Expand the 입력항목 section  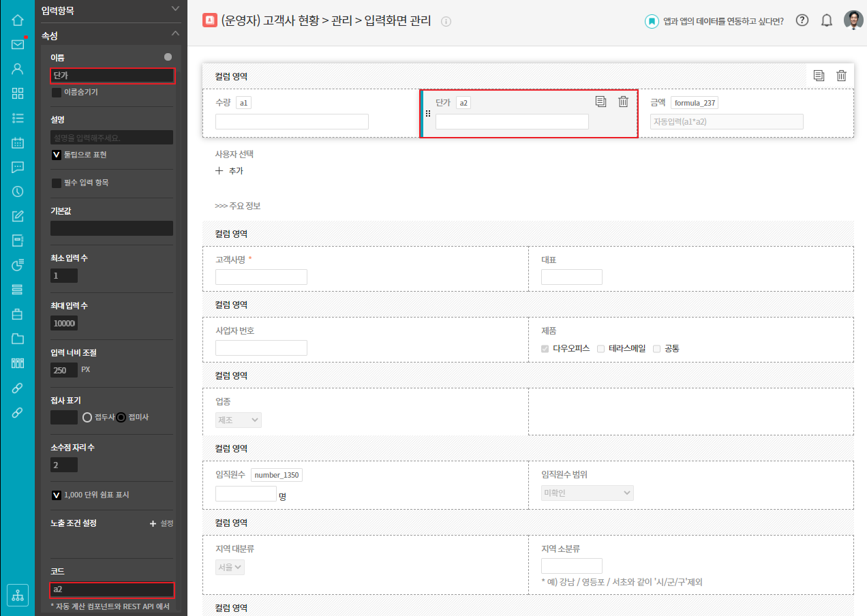[175, 9]
